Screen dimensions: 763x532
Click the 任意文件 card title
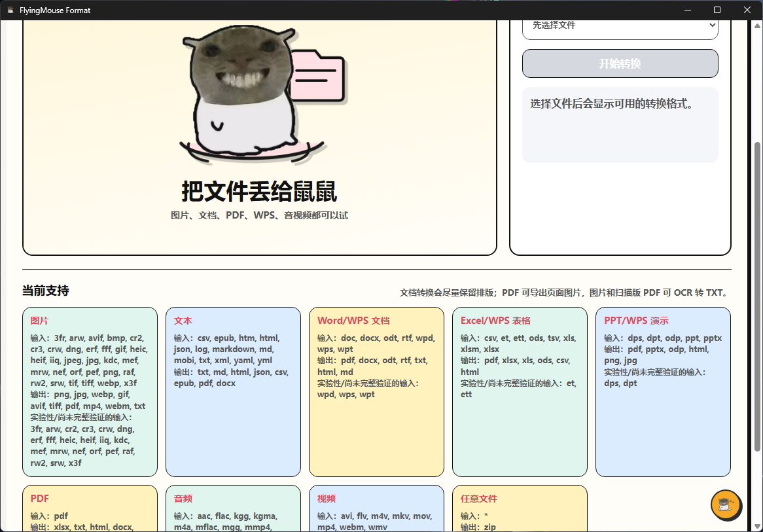[x=479, y=499]
